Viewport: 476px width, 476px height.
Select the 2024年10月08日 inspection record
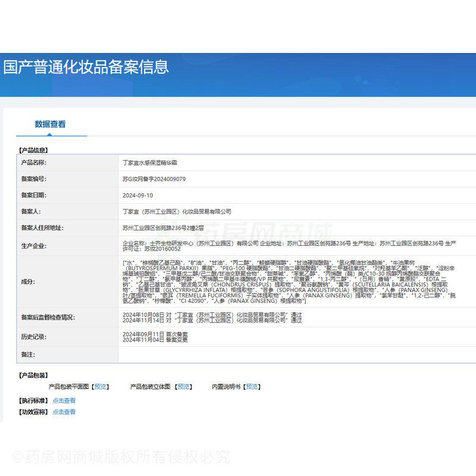click(212, 315)
